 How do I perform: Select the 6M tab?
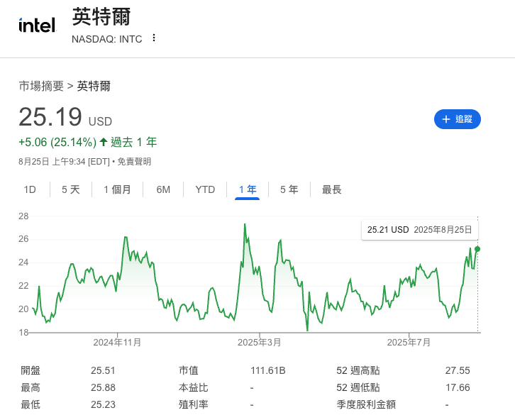pos(163,189)
